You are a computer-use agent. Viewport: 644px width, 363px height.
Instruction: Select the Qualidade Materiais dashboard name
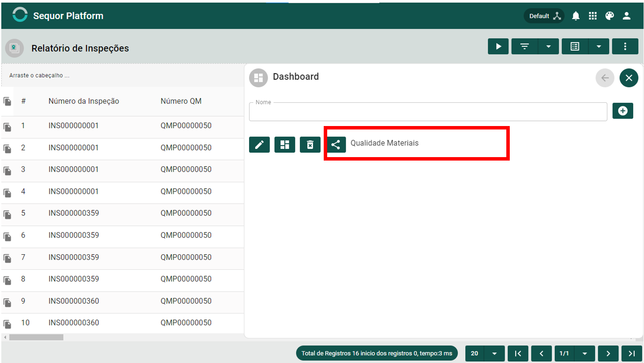tap(385, 143)
